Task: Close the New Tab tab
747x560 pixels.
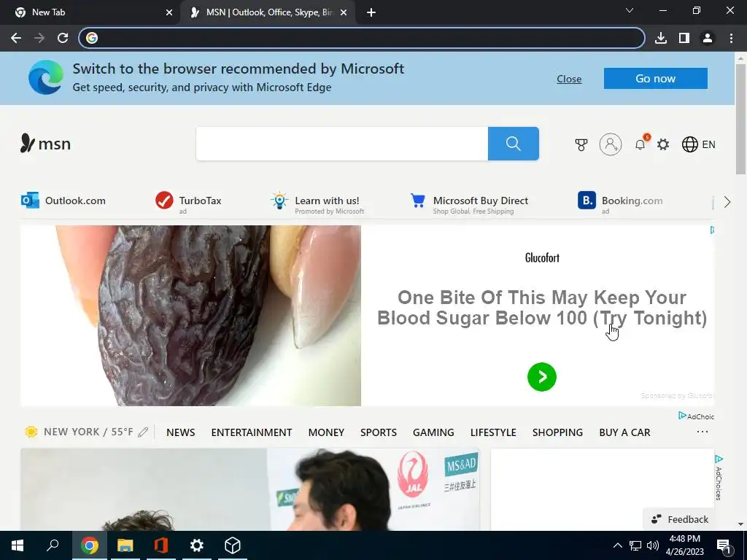Action: (x=169, y=13)
